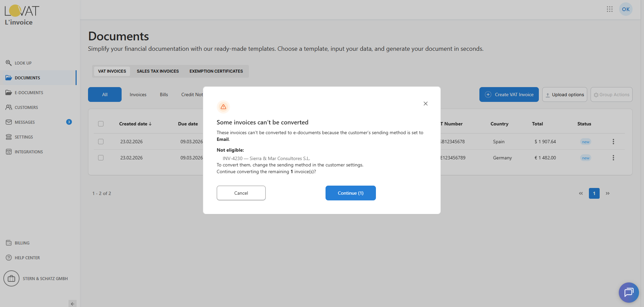This screenshot has width=644, height=307.
Task: Click the Look Up magnifier icon
Action: tap(9, 63)
